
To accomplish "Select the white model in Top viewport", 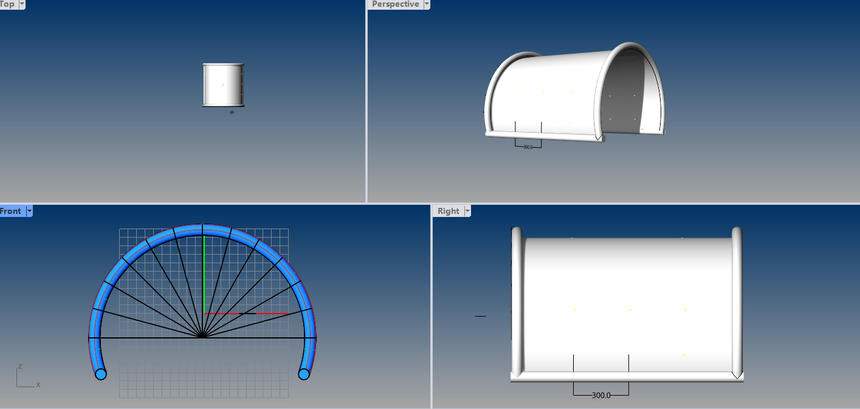I will click(223, 84).
